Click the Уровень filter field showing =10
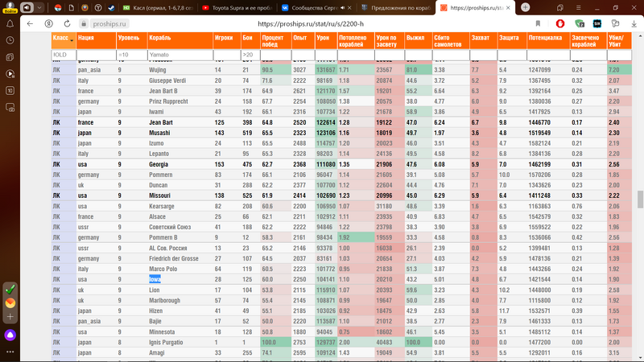This screenshot has height=362, width=644. click(131, 55)
